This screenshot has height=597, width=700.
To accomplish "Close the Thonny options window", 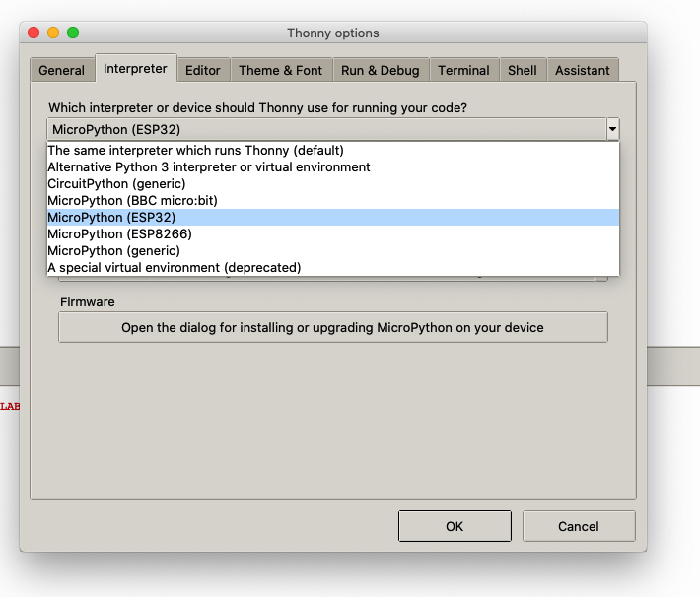I will (x=34, y=33).
